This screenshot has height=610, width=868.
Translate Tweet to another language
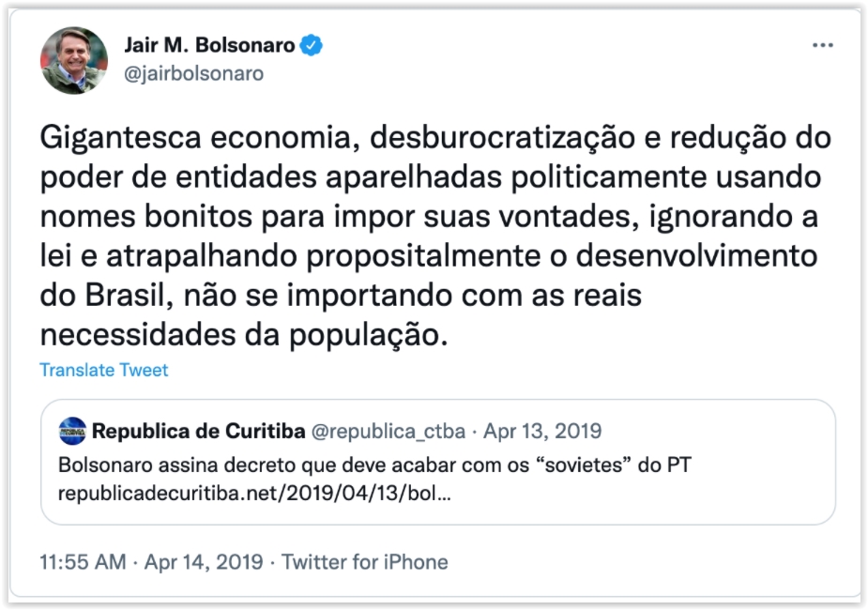point(104,370)
